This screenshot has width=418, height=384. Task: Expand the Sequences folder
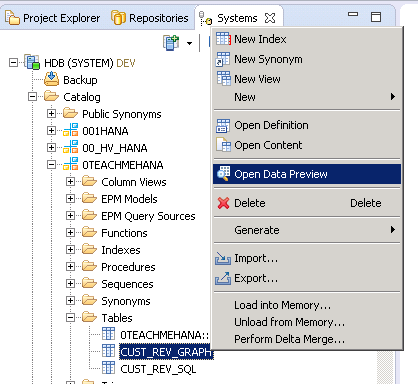pyautogui.click(x=70, y=284)
